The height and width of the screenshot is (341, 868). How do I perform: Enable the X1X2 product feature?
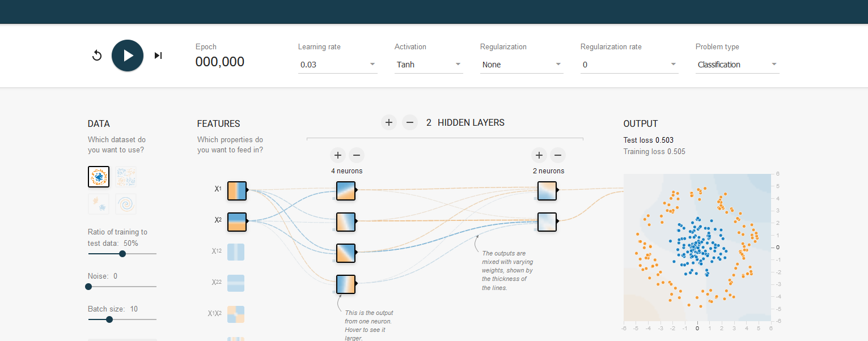click(237, 314)
